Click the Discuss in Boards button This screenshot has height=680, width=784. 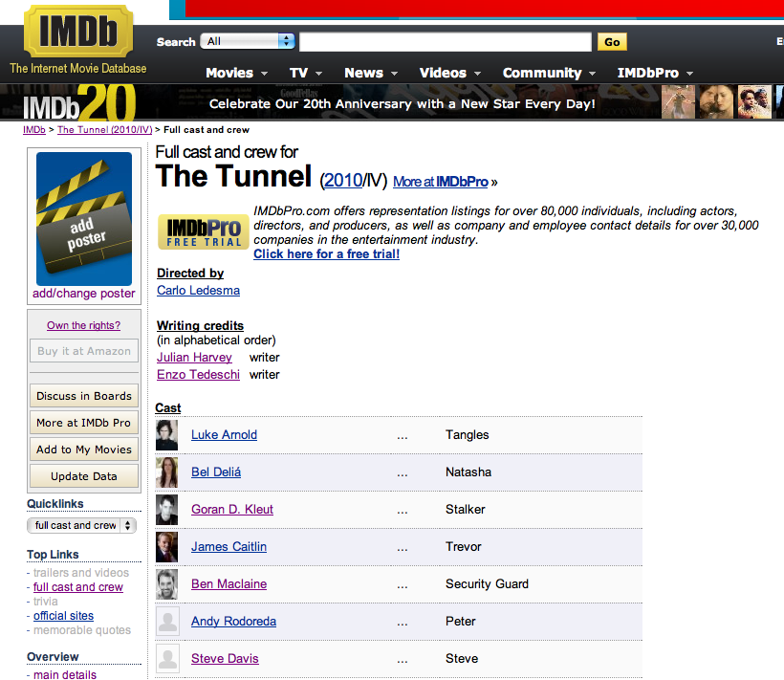[x=84, y=396]
